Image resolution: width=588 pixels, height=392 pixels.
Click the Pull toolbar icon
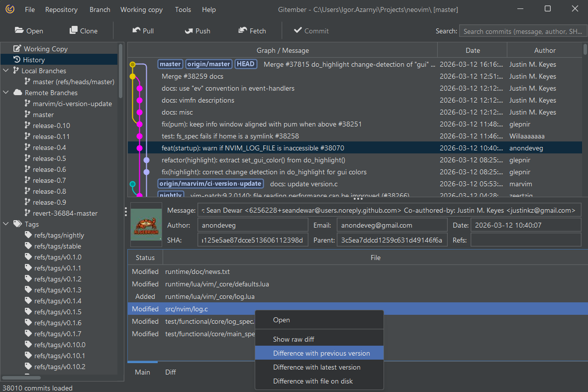136,30
